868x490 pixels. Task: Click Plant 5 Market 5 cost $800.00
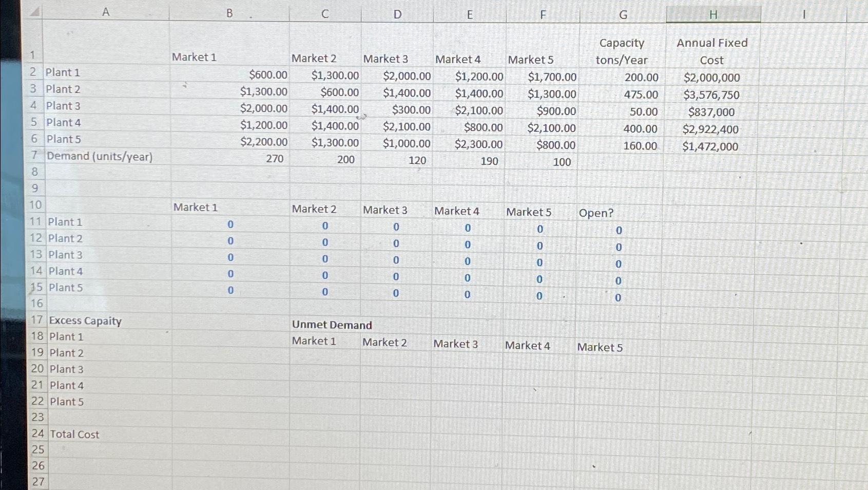tap(556, 145)
